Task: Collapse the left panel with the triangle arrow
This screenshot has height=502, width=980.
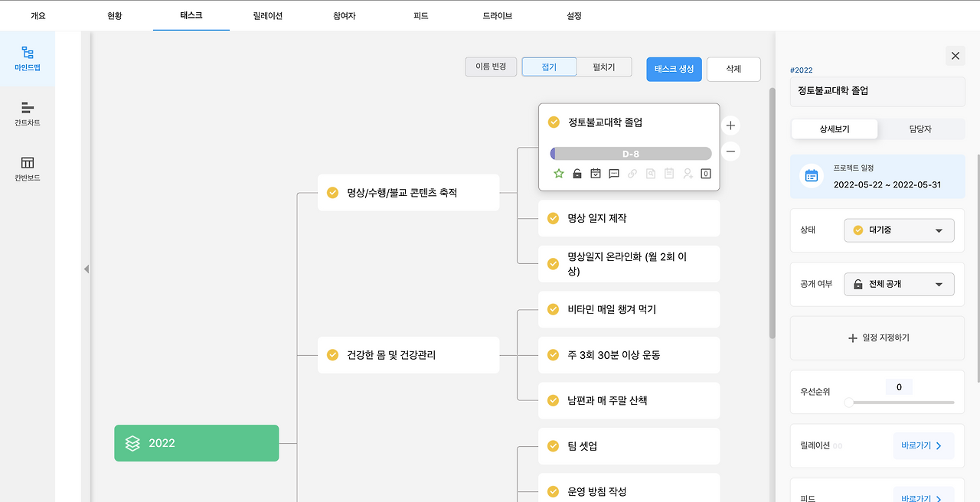Action: point(86,269)
